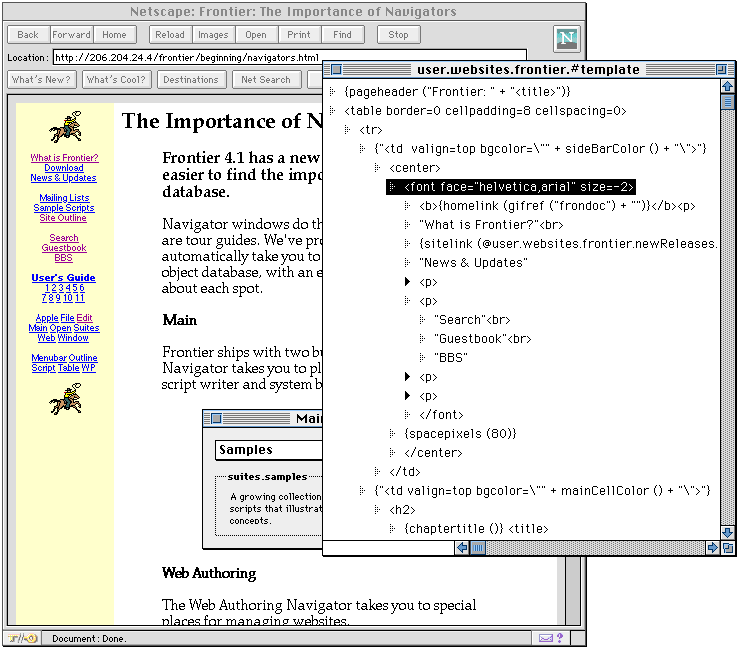739x649 pixels.
Task: Collapse the selected <font face> outline node
Action: point(393,187)
